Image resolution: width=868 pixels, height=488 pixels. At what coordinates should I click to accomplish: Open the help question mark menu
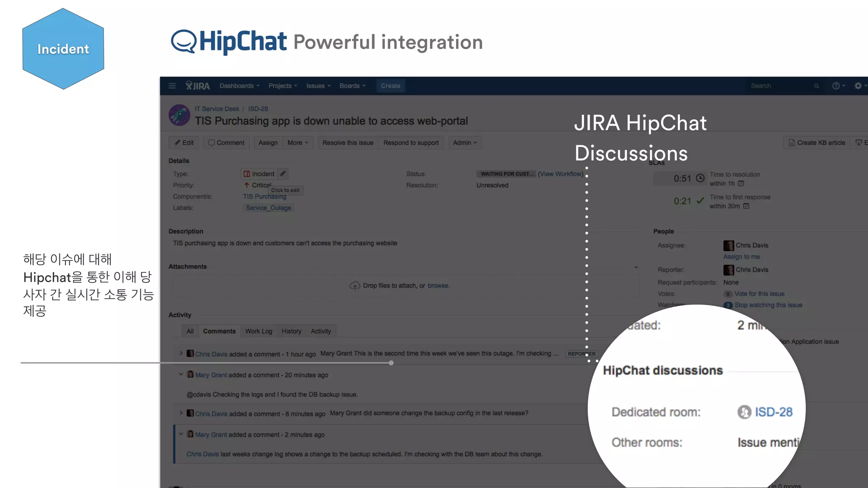[838, 86]
